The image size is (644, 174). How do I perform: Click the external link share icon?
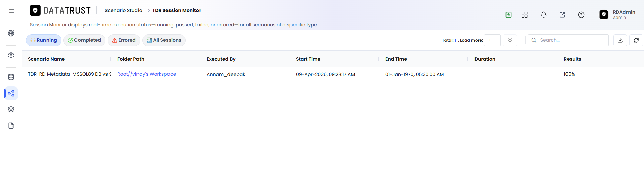562,15
